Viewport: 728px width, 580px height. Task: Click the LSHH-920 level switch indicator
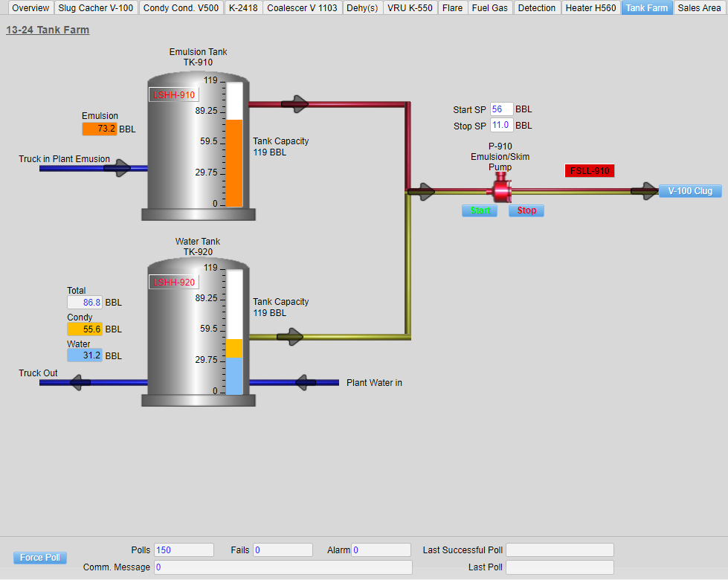pos(174,282)
